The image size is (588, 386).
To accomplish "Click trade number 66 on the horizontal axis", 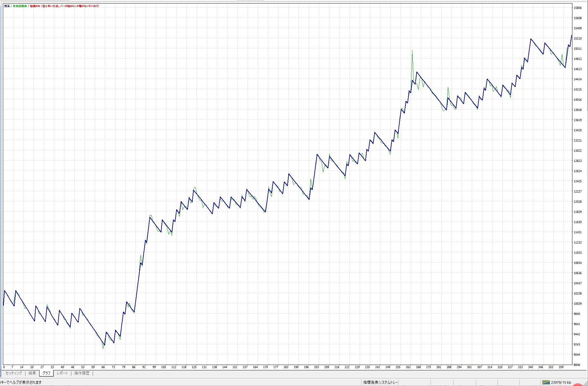I will point(103,367).
